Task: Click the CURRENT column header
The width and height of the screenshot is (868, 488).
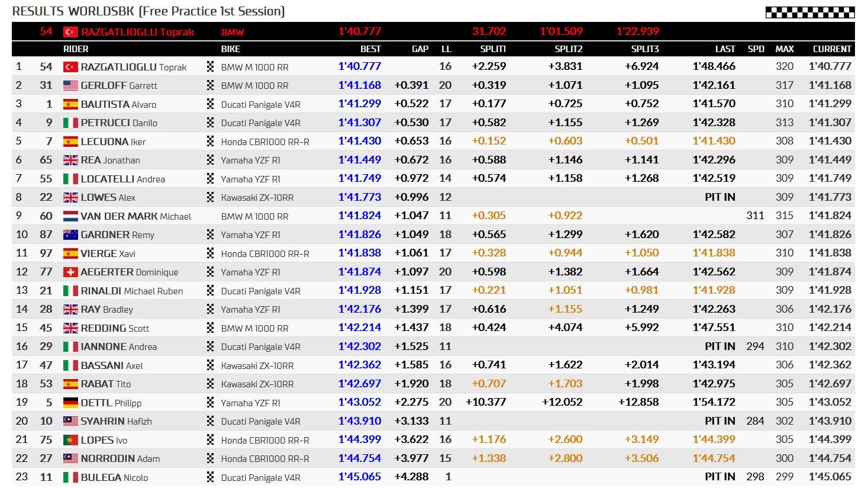Action: click(832, 49)
